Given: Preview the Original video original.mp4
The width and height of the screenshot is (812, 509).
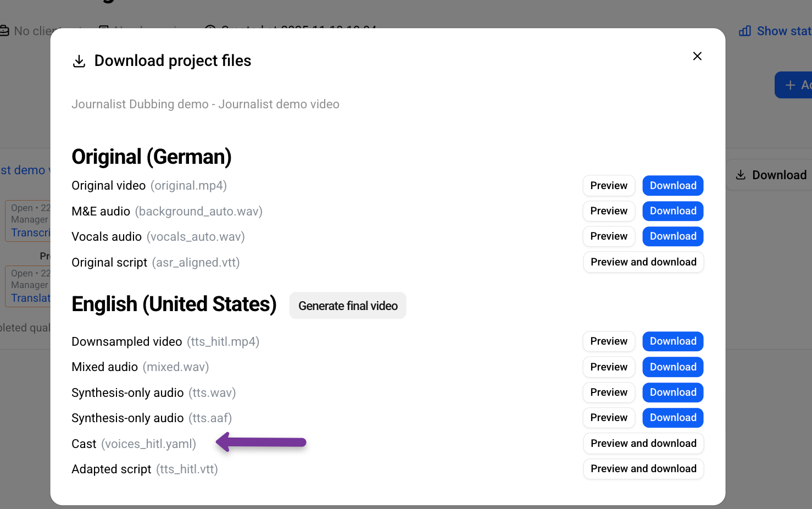Looking at the screenshot, I should pyautogui.click(x=609, y=186).
